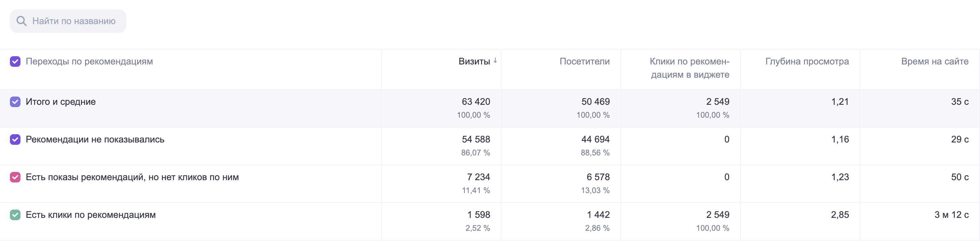Click the 'Переходы по рекомендациям' column title

[x=89, y=61]
